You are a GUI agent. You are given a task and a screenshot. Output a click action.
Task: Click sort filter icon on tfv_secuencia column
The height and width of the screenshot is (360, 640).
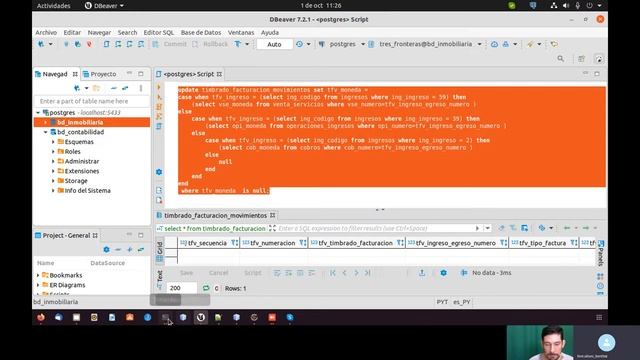click(234, 243)
